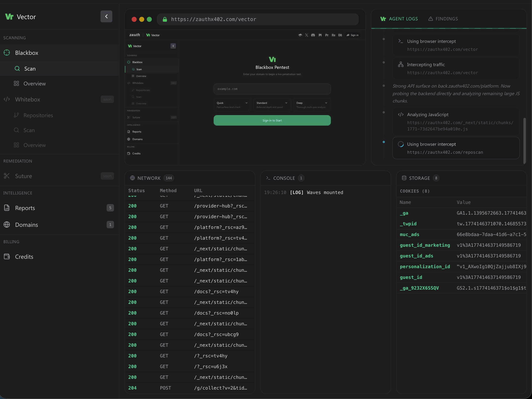The width and height of the screenshot is (532, 399).
Task: Click the Reports document icon in the sidebar
Action: pyautogui.click(x=7, y=208)
